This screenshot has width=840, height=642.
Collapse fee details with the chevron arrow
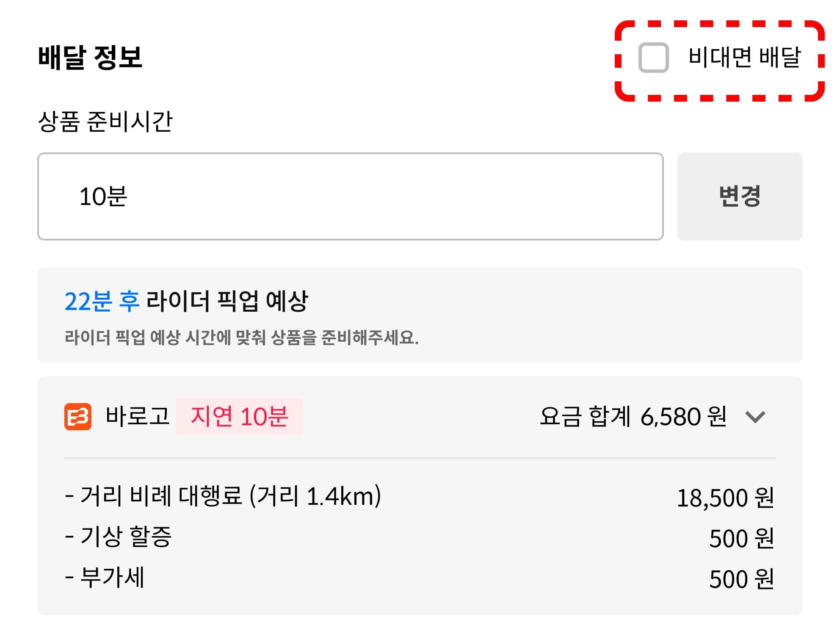pos(755,417)
